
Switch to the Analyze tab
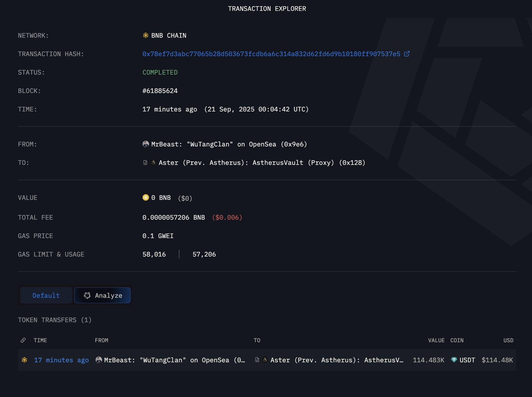103,295
